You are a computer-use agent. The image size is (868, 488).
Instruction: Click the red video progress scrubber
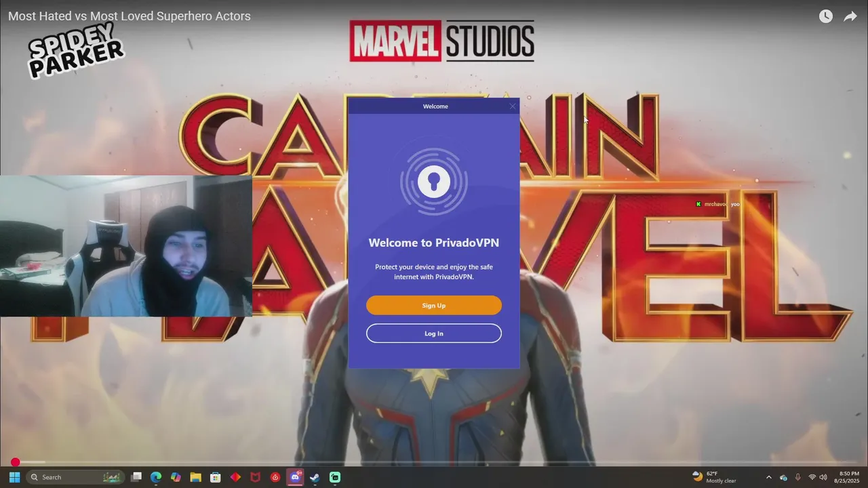(x=15, y=462)
